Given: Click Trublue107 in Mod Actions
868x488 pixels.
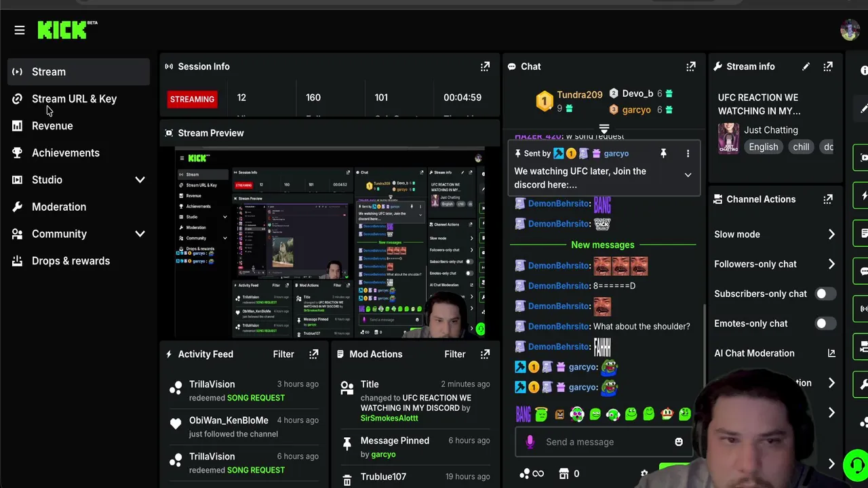Looking at the screenshot, I should [383, 476].
